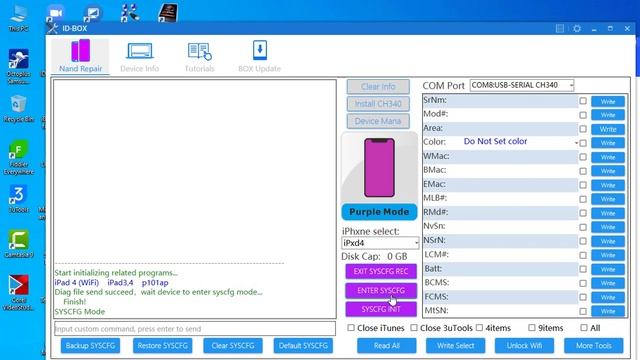
Task: Expand the COM Port dropdown
Action: click(572, 85)
